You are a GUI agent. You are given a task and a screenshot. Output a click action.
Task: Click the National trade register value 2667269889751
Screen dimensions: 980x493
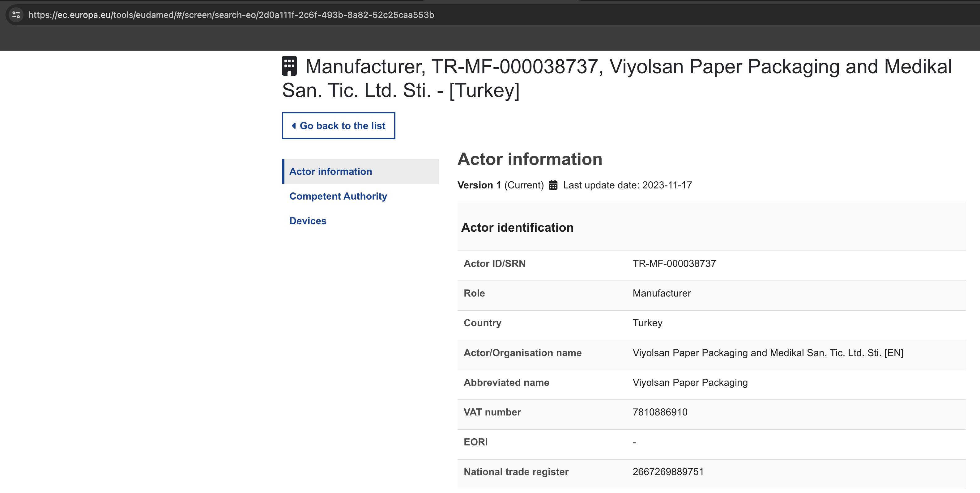(668, 472)
